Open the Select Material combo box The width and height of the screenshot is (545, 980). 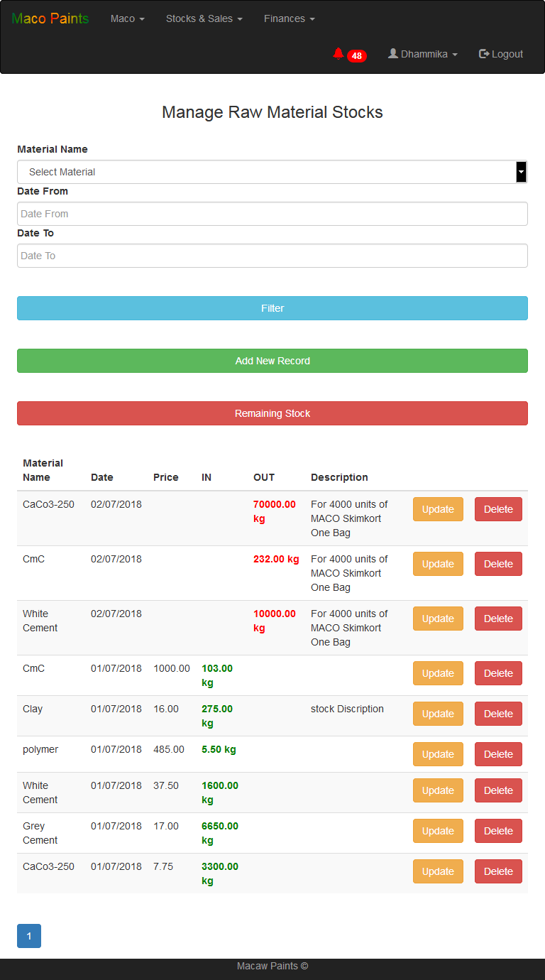pos(272,172)
